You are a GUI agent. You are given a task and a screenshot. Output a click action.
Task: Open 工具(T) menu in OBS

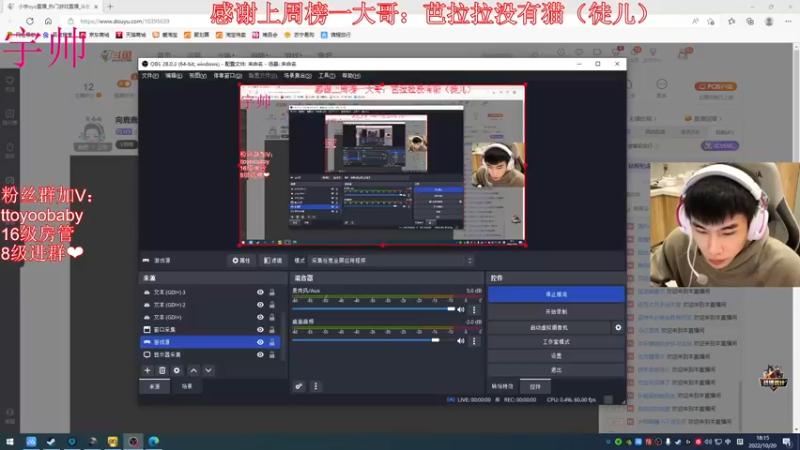tap(327, 76)
